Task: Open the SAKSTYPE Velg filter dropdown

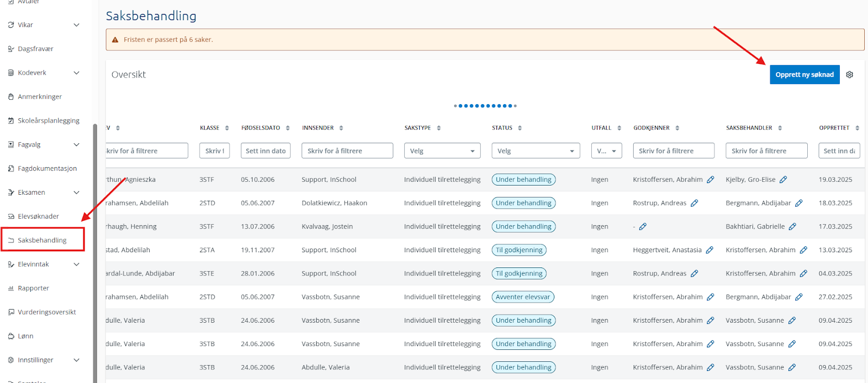Action: click(x=442, y=151)
